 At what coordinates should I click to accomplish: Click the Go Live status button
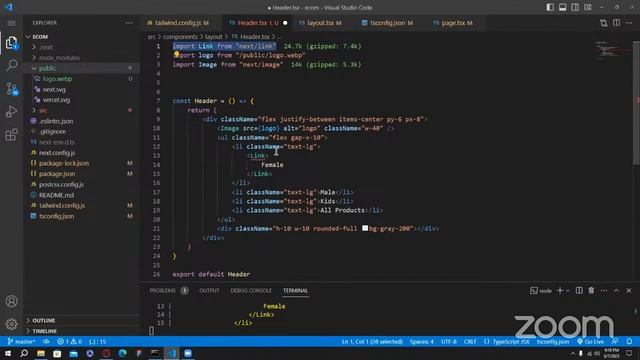click(590, 341)
